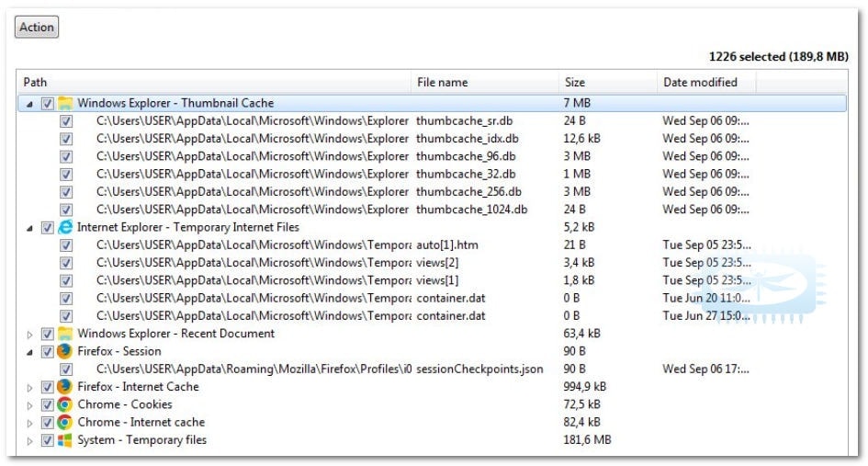
Task: Uncheck Windows Explorer - Recent Document checkbox
Action: coord(48,334)
